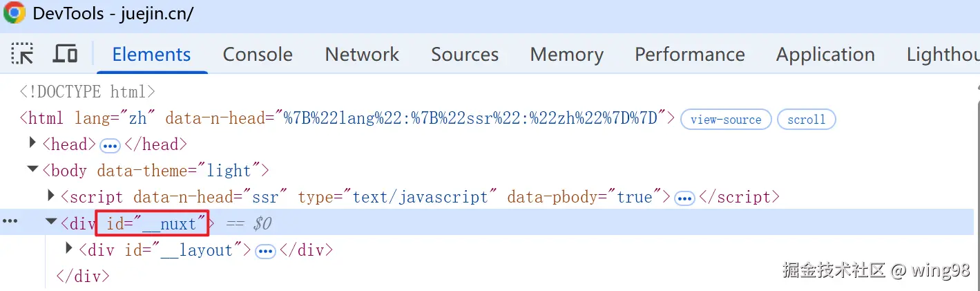This screenshot has height=291, width=980.
Task: Expand the div id __layout node
Action: click(x=69, y=248)
